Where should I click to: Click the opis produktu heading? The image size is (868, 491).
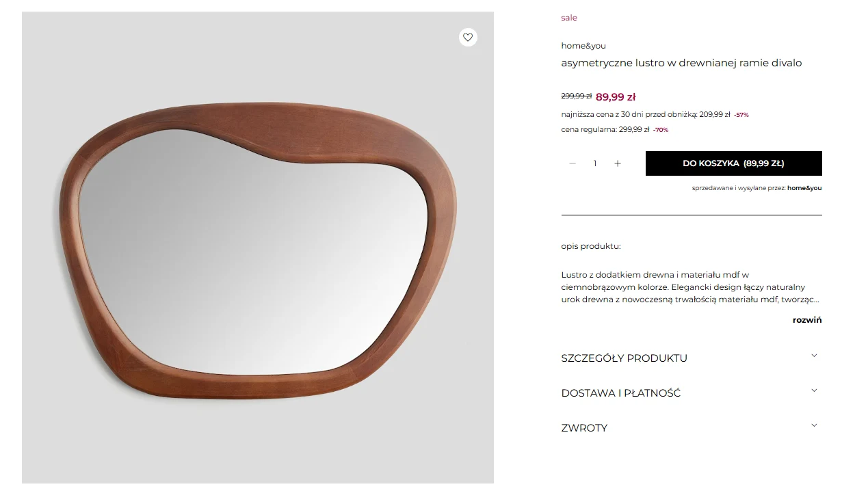[591, 246]
